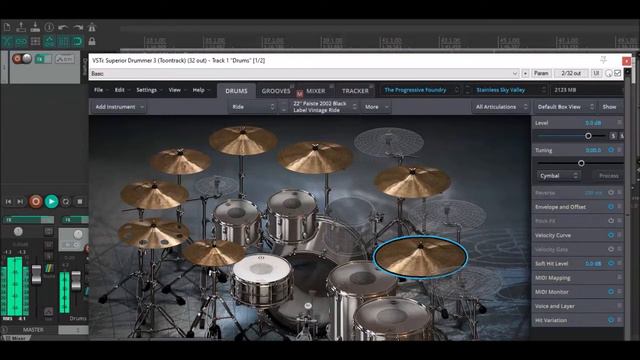Image resolution: width=640 pixels, height=360 pixels.
Task: Click the white grid table toolbar icon
Action: point(35,41)
